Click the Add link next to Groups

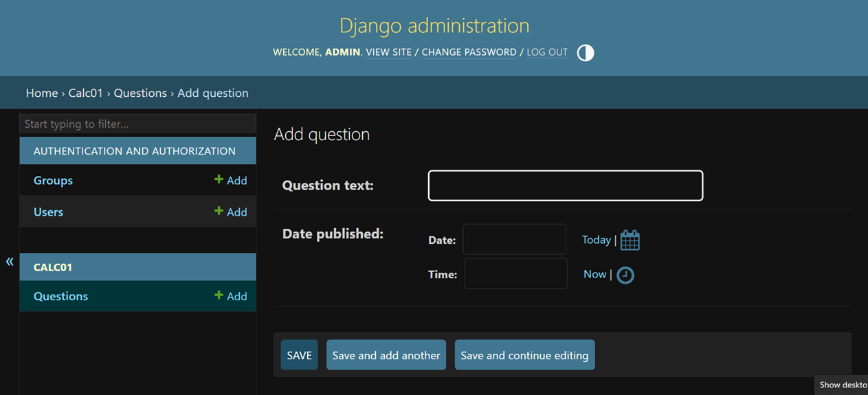point(231,181)
